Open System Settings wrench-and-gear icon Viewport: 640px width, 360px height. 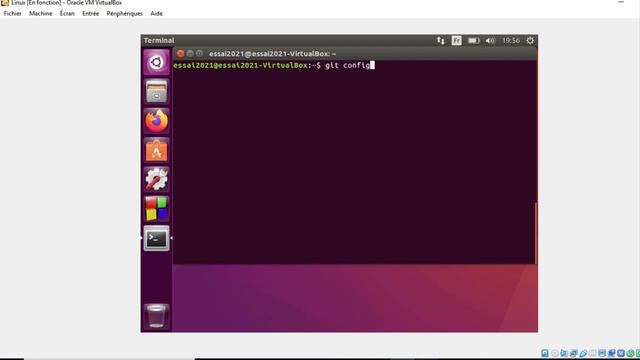(x=156, y=180)
